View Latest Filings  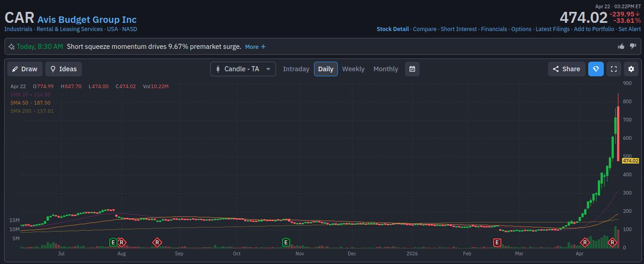tap(553, 29)
